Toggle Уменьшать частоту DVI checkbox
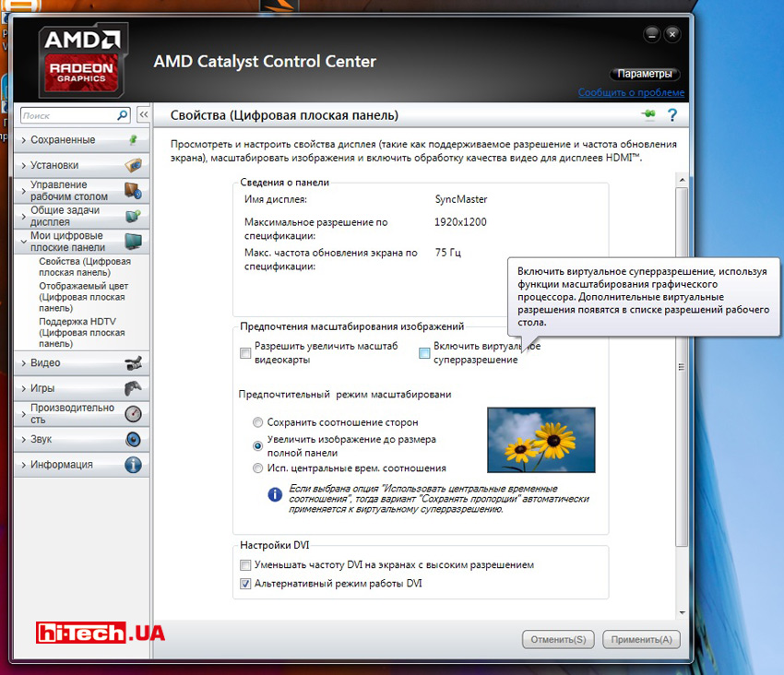784x675 pixels. [x=245, y=564]
